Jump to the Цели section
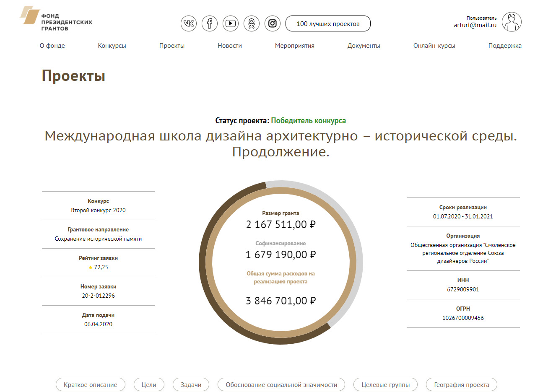This screenshot has height=392, width=548. click(149, 385)
